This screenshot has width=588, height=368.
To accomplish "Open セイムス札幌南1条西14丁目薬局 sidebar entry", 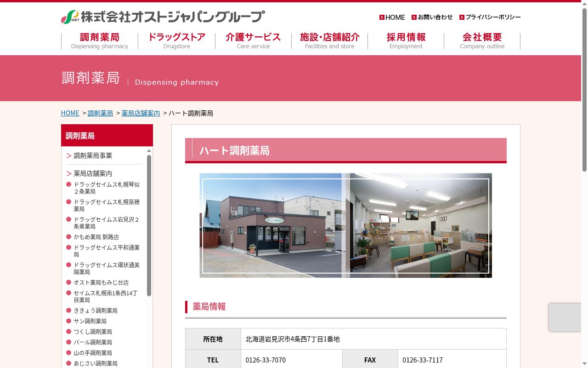I will pyautogui.click(x=106, y=296).
